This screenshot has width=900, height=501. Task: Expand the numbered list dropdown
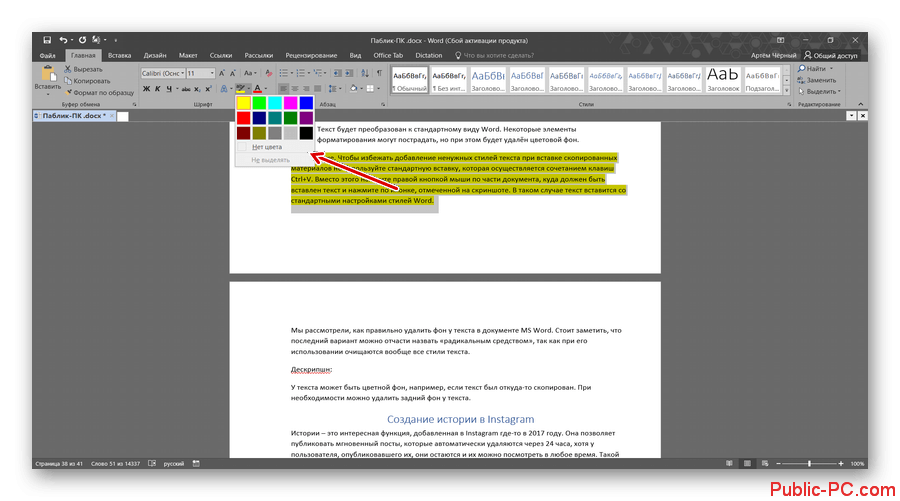click(x=309, y=73)
